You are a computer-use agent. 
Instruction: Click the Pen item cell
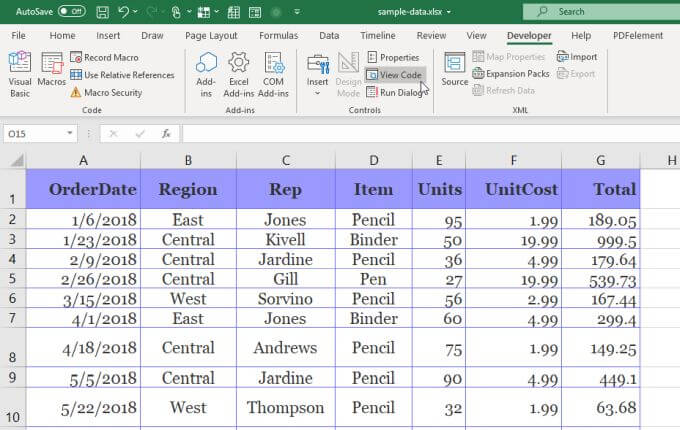coord(374,279)
